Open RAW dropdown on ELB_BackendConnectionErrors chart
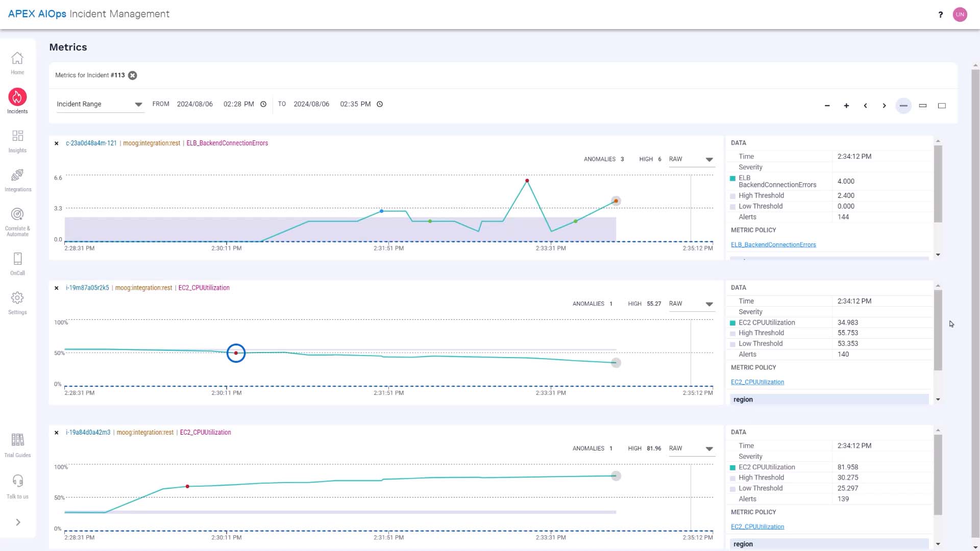This screenshot has height=551, width=980. [691, 159]
